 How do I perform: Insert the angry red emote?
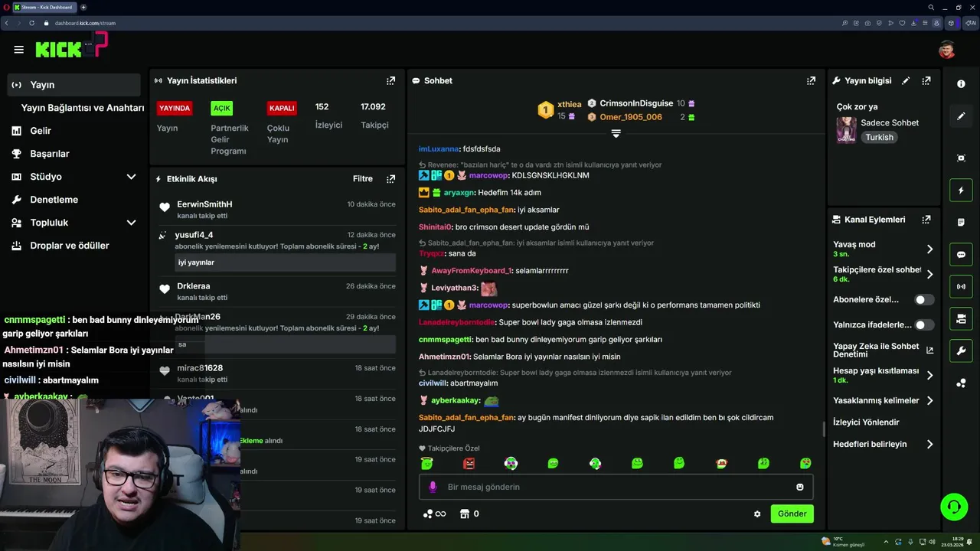tap(469, 463)
